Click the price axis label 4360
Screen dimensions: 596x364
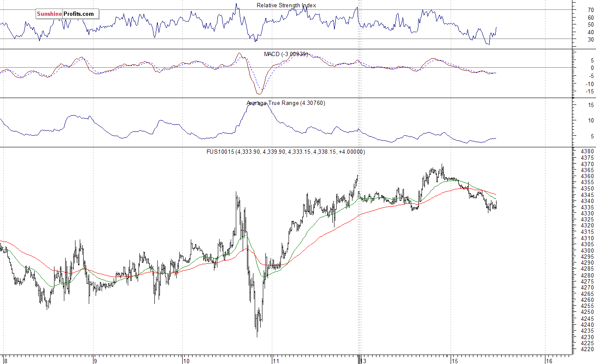[587, 176]
